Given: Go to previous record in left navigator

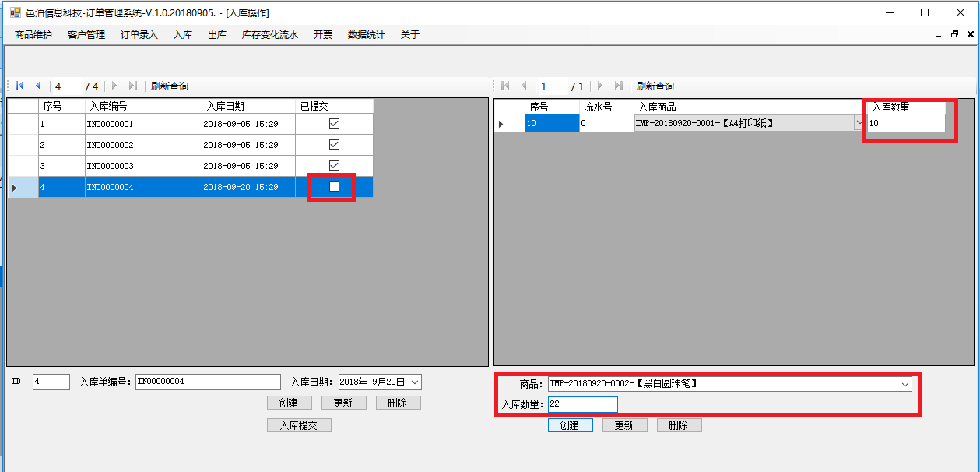Looking at the screenshot, I should [x=38, y=86].
